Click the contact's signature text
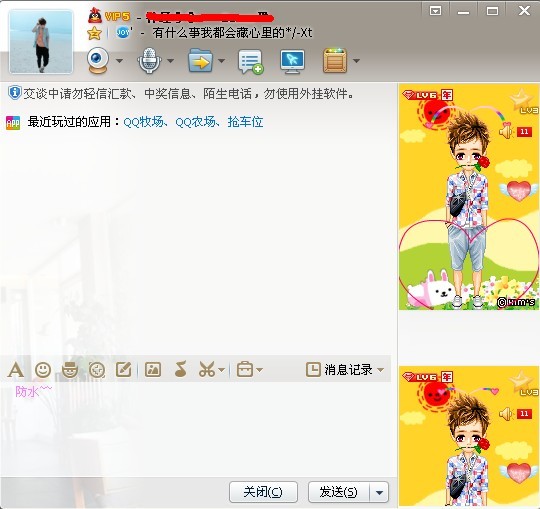This screenshot has width=540, height=509. 232,33
